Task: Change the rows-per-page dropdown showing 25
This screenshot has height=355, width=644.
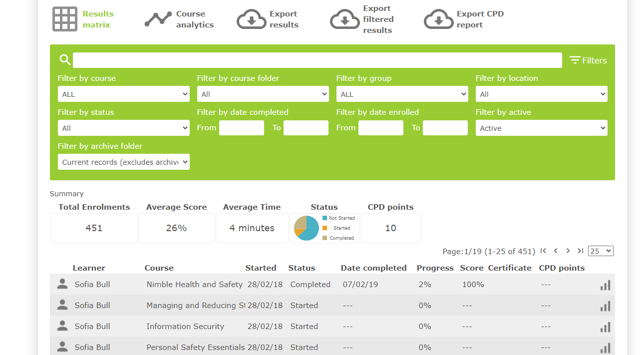Action: 601,251
